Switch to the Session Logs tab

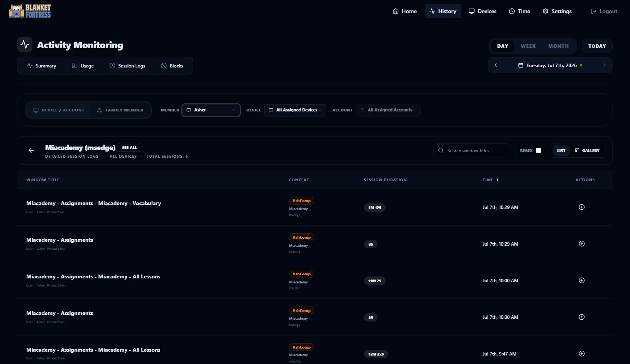(127, 66)
